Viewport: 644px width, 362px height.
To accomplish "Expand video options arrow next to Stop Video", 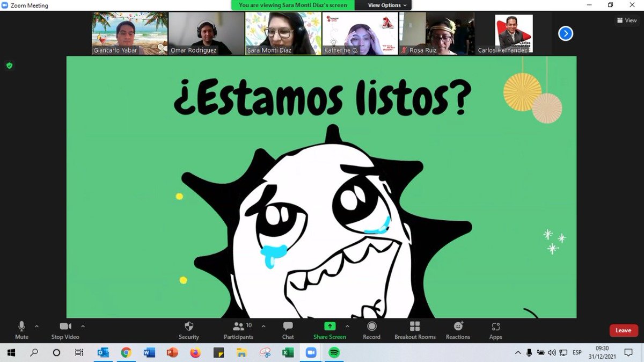I will tap(83, 326).
